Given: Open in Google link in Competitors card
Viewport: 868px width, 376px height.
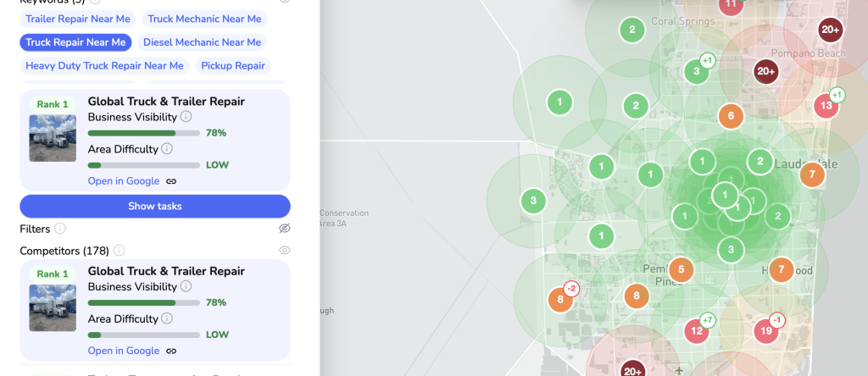Looking at the screenshot, I should click(x=124, y=351).
